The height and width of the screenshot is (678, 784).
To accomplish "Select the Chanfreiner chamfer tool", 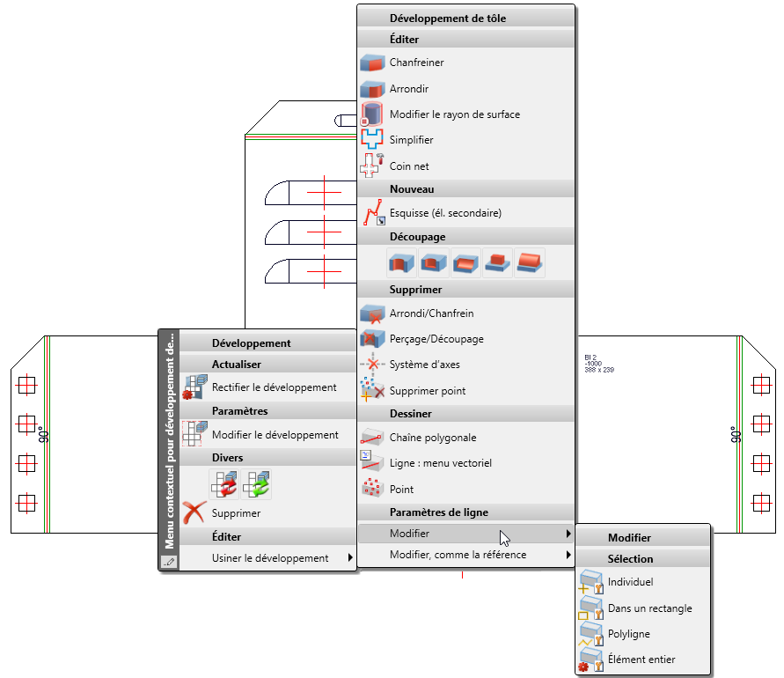I will 466,63.
